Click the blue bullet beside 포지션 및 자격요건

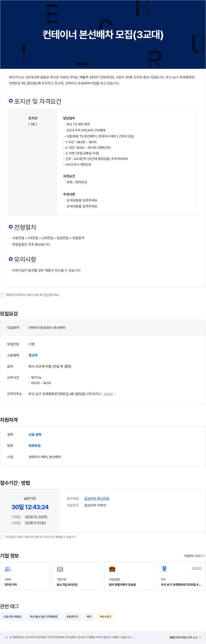tap(11, 101)
